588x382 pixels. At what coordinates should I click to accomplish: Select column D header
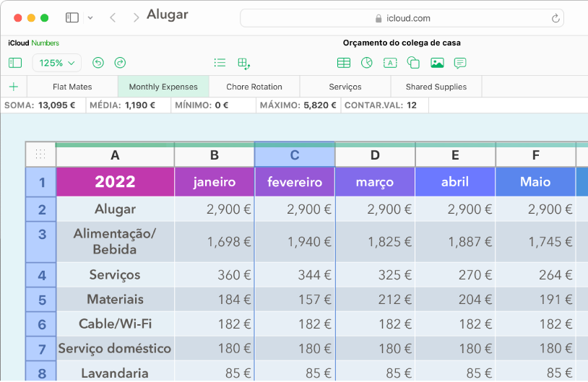pyautogui.click(x=375, y=155)
